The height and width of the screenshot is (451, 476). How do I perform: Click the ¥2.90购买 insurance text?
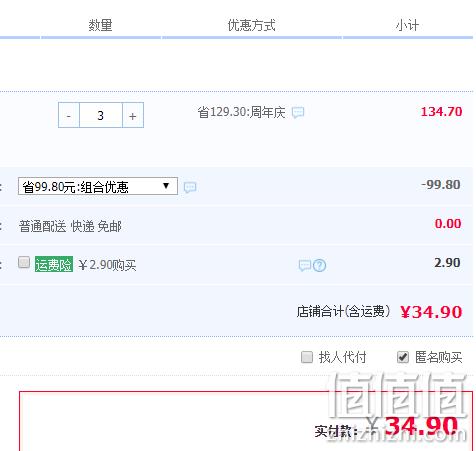tap(107, 265)
